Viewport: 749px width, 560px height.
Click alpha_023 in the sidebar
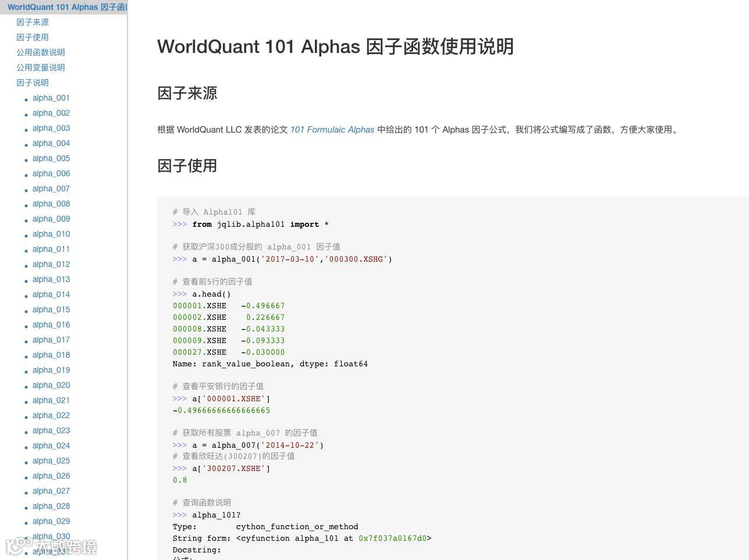tap(51, 430)
